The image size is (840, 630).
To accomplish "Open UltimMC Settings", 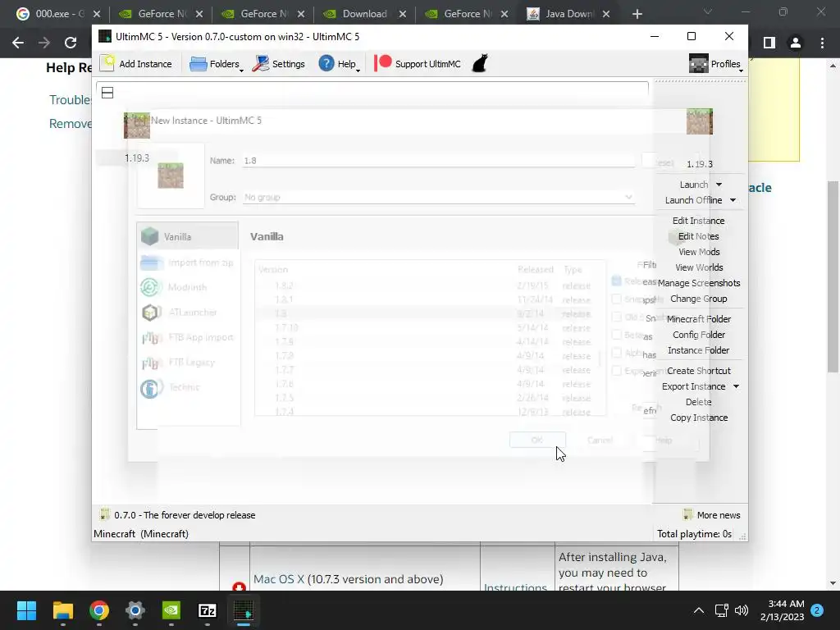I will (x=279, y=64).
